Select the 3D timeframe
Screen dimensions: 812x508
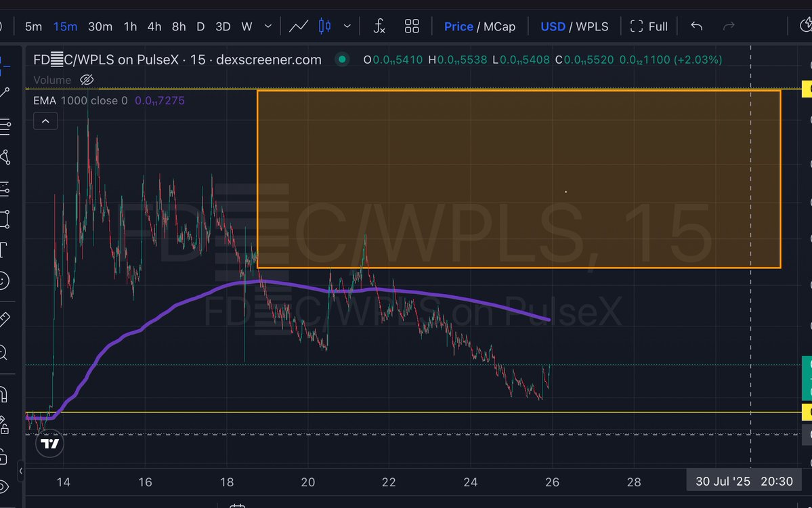click(x=223, y=26)
